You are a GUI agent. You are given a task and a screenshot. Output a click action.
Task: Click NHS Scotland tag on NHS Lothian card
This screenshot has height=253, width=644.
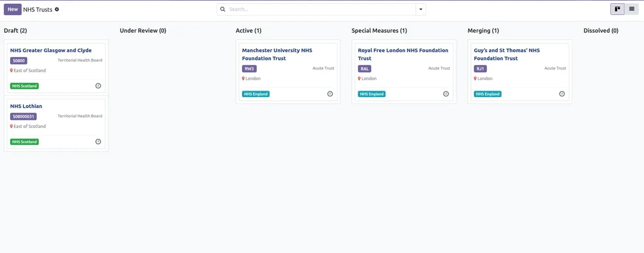24,142
